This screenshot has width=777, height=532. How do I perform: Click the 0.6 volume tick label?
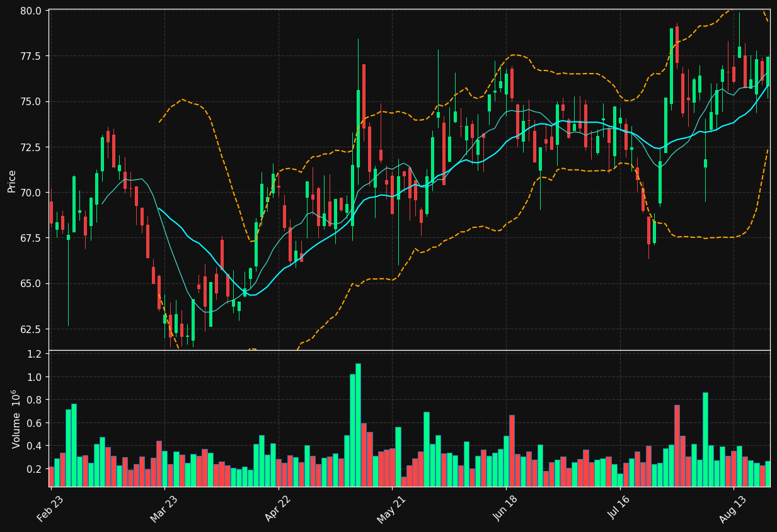35,423
